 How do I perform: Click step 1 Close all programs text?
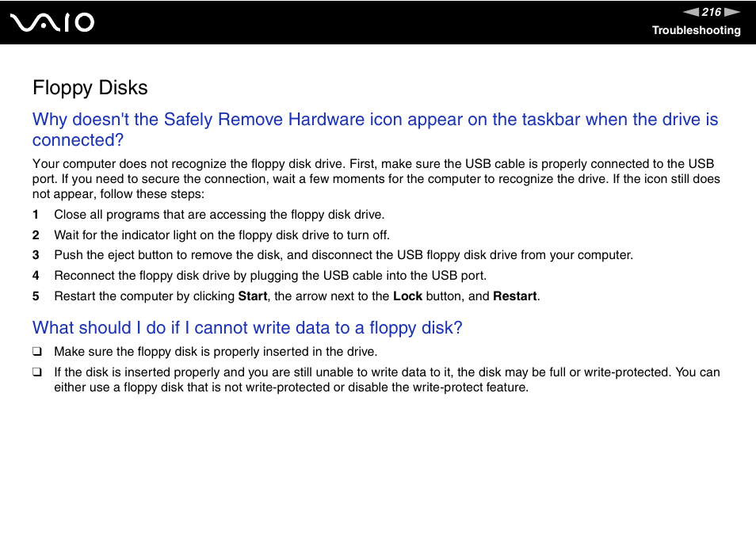coord(220,215)
